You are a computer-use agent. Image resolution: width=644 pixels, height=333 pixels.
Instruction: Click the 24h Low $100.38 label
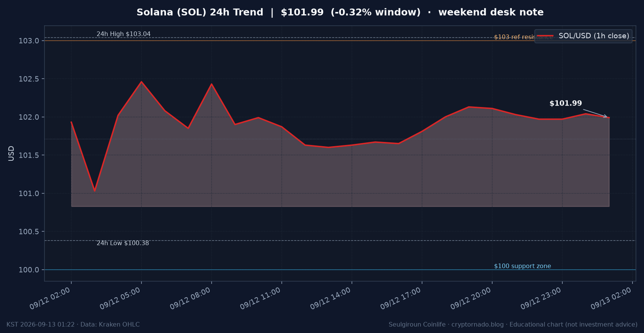click(x=123, y=243)
